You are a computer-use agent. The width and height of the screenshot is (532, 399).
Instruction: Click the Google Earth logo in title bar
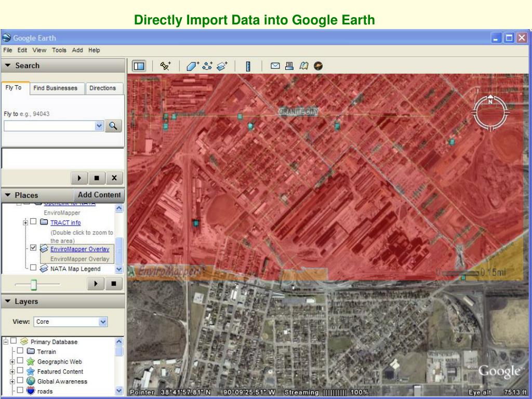(6, 37)
